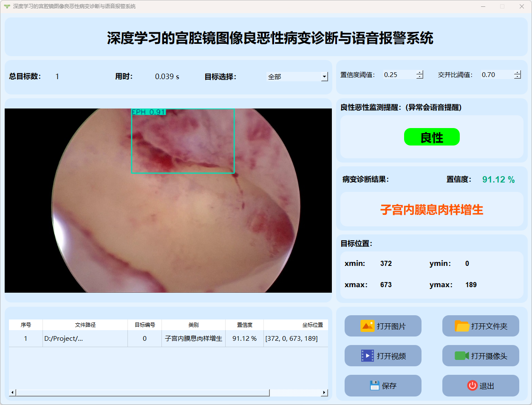Click the picture icon on Open Image button
Image resolution: width=532 pixels, height=405 pixels.
click(367, 326)
